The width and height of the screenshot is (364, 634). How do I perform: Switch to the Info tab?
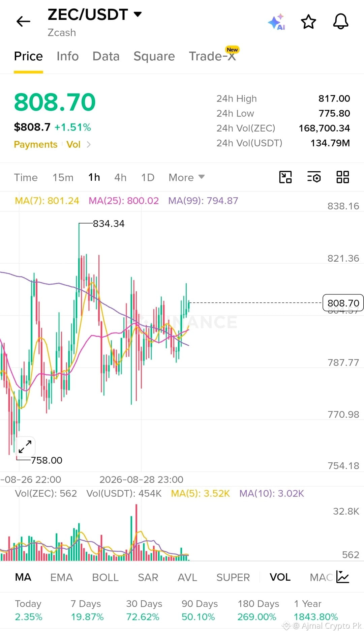[68, 56]
